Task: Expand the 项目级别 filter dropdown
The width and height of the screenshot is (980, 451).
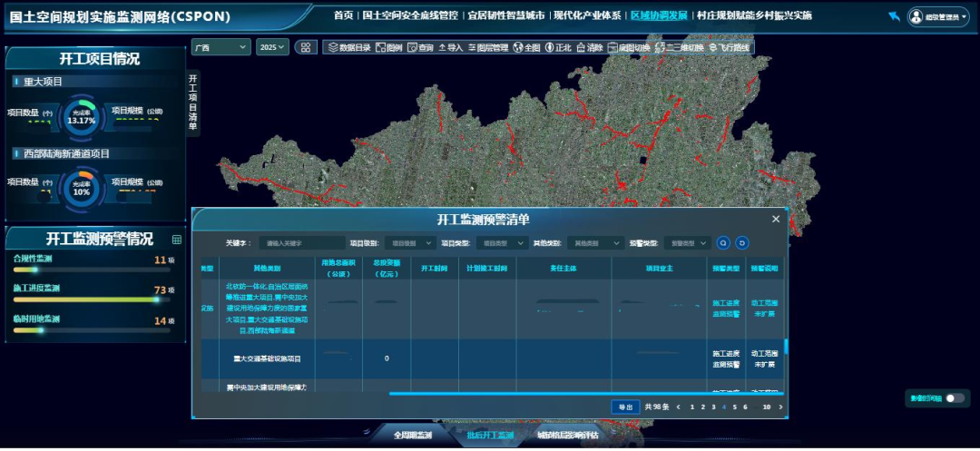Action: [410, 242]
